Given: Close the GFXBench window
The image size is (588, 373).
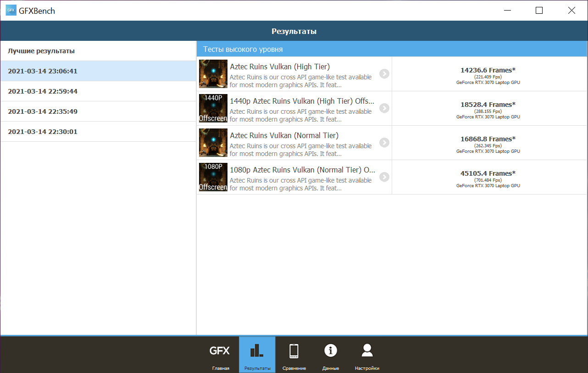Looking at the screenshot, I should tap(571, 10).
